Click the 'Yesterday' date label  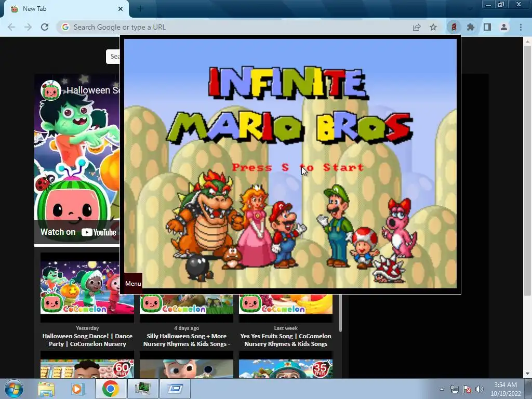tap(87, 328)
